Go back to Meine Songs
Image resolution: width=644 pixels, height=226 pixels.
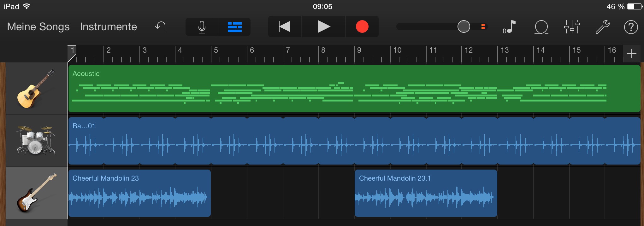click(x=38, y=27)
